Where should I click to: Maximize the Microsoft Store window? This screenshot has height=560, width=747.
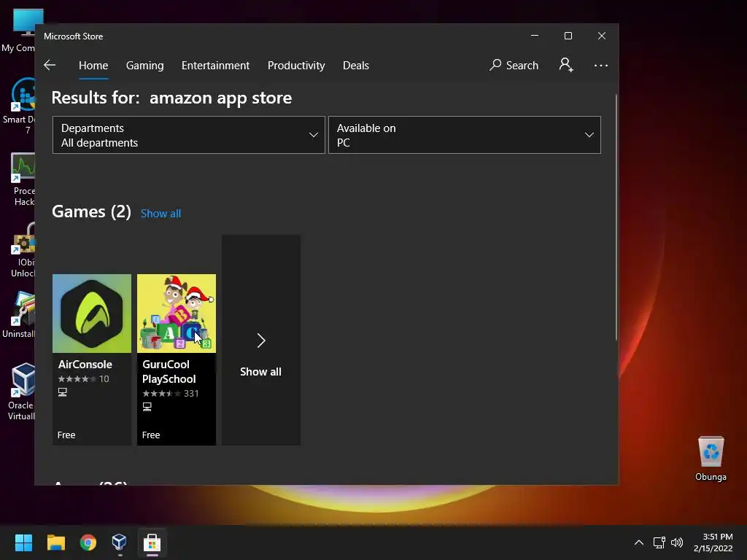tap(568, 36)
